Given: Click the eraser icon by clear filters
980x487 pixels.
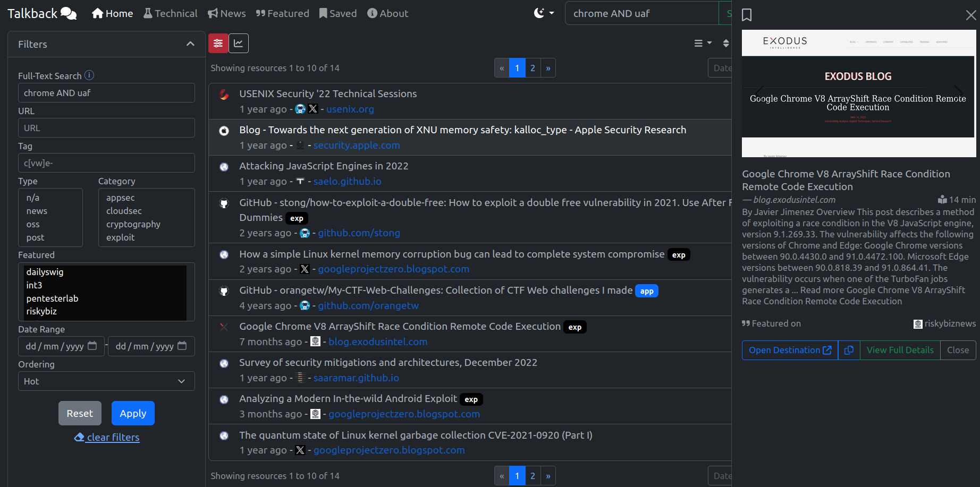Looking at the screenshot, I should [x=79, y=437].
